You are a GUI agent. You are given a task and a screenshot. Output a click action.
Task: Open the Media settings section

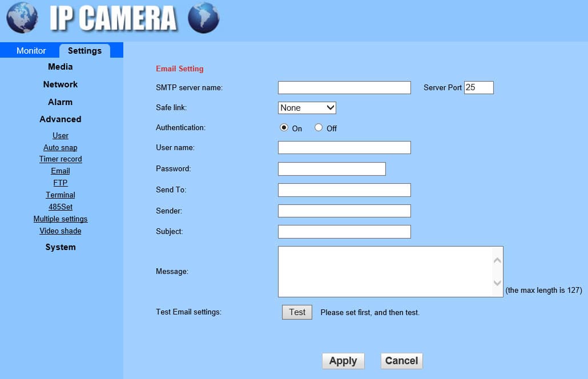point(61,67)
